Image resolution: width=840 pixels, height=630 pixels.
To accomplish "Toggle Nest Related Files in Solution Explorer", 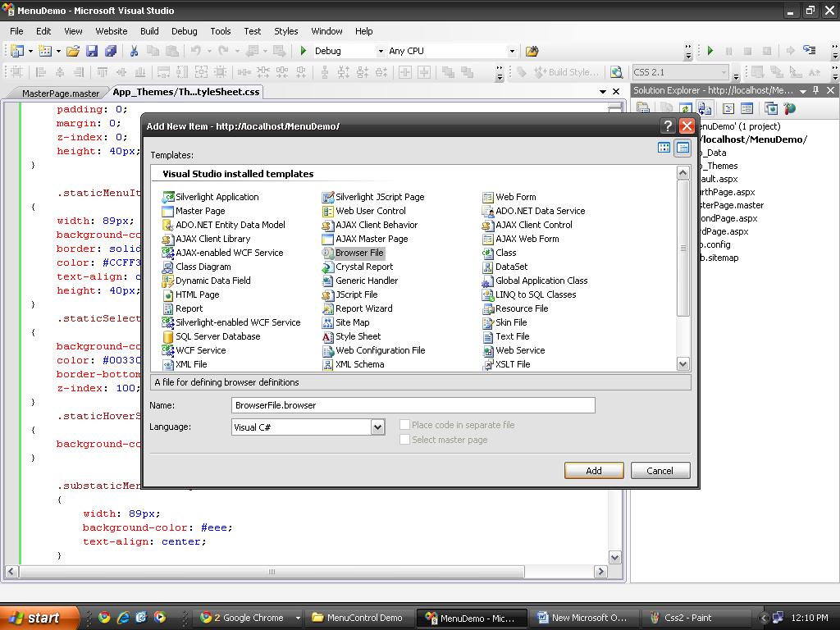I will [x=705, y=109].
